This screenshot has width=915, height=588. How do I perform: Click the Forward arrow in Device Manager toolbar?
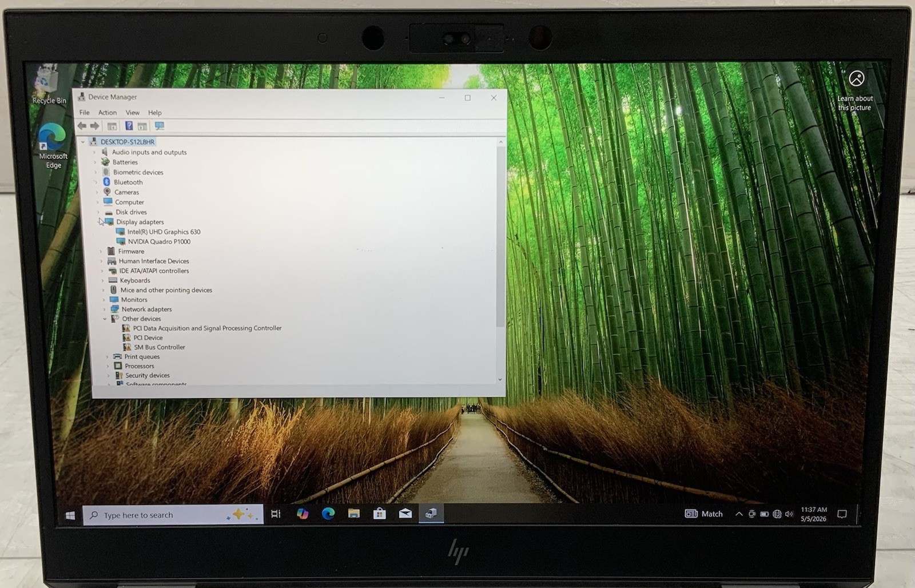point(94,126)
